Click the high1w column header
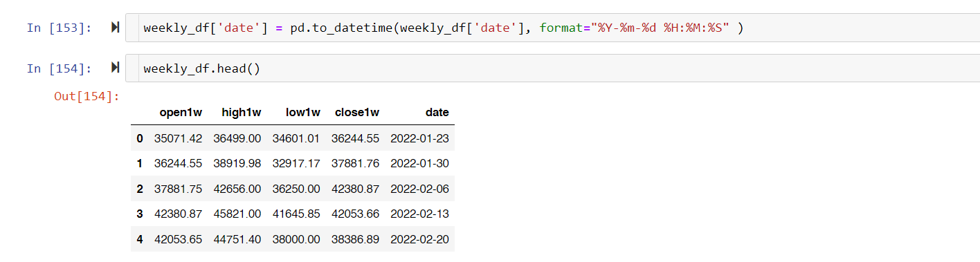The width and height of the screenshot is (980, 262). click(242, 112)
